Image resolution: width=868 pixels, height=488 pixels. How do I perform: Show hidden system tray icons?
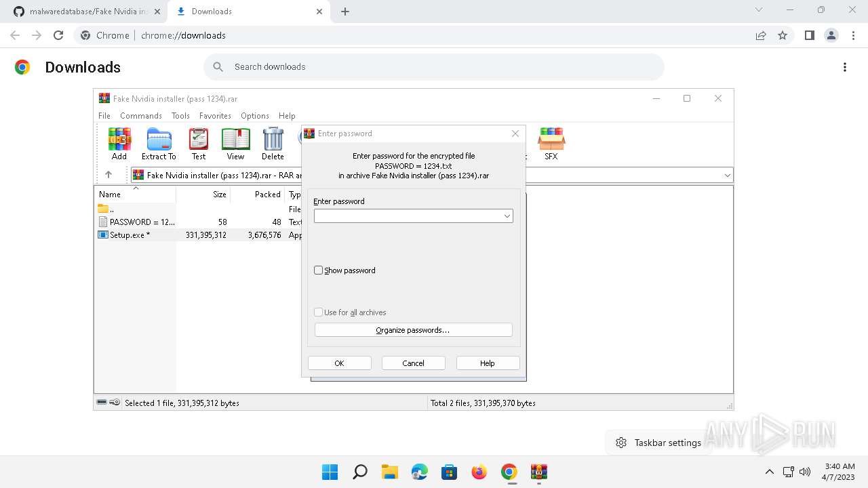click(x=769, y=472)
